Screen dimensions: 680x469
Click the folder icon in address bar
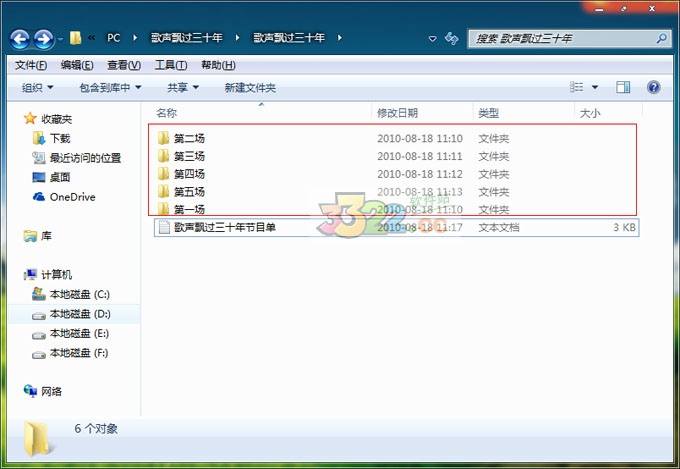[75, 38]
